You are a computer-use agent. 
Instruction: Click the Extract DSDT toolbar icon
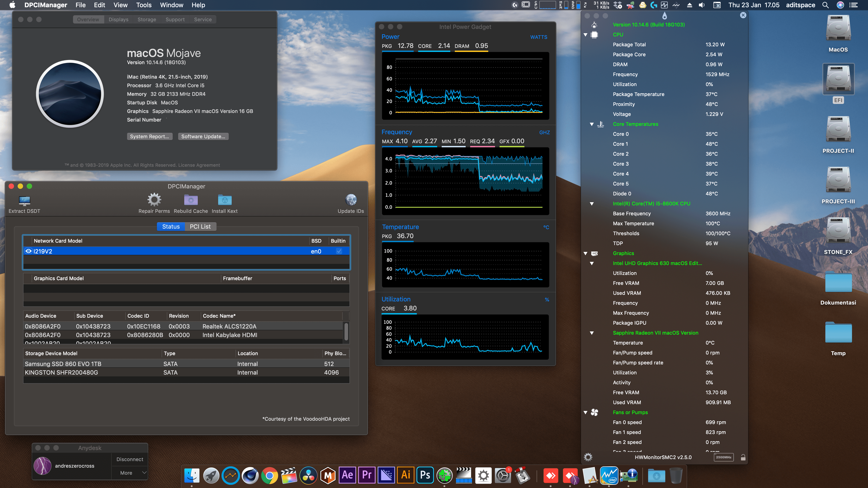click(x=24, y=201)
